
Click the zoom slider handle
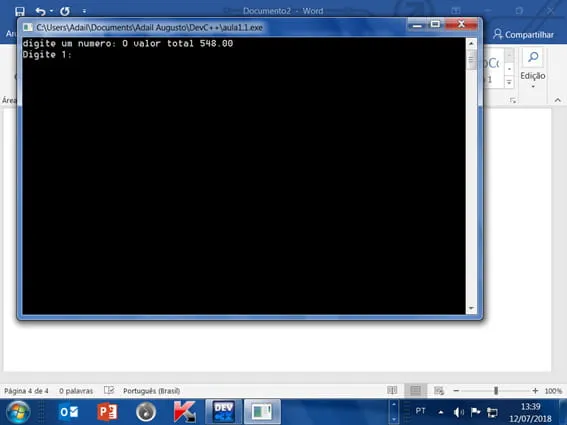[x=496, y=390]
